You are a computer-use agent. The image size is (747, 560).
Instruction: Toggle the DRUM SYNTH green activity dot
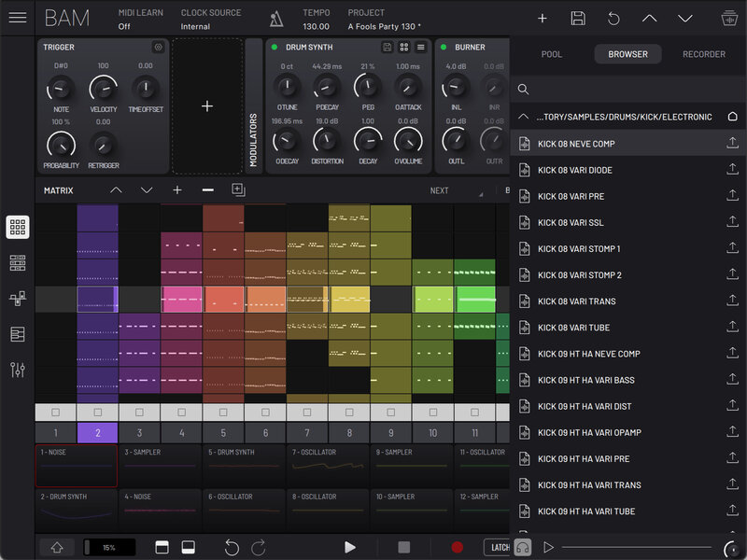point(274,47)
